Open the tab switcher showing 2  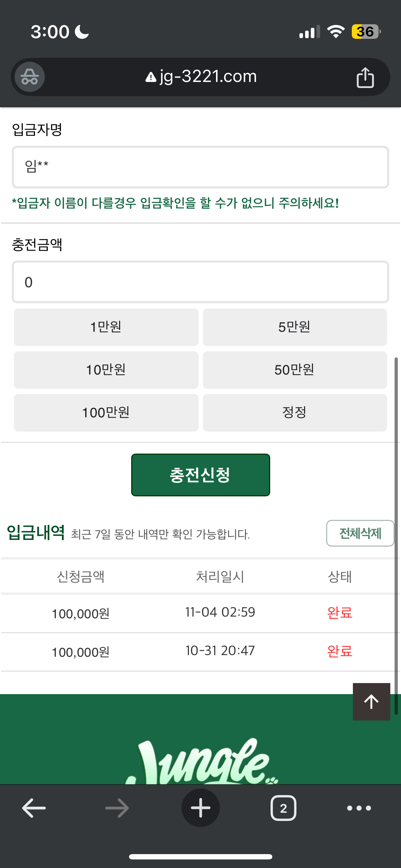pos(283,808)
